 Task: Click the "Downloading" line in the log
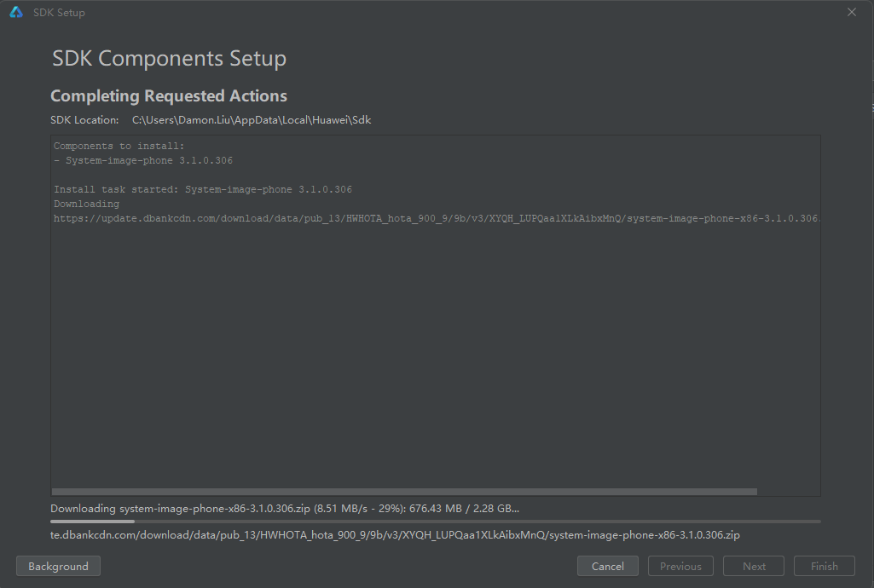click(86, 204)
